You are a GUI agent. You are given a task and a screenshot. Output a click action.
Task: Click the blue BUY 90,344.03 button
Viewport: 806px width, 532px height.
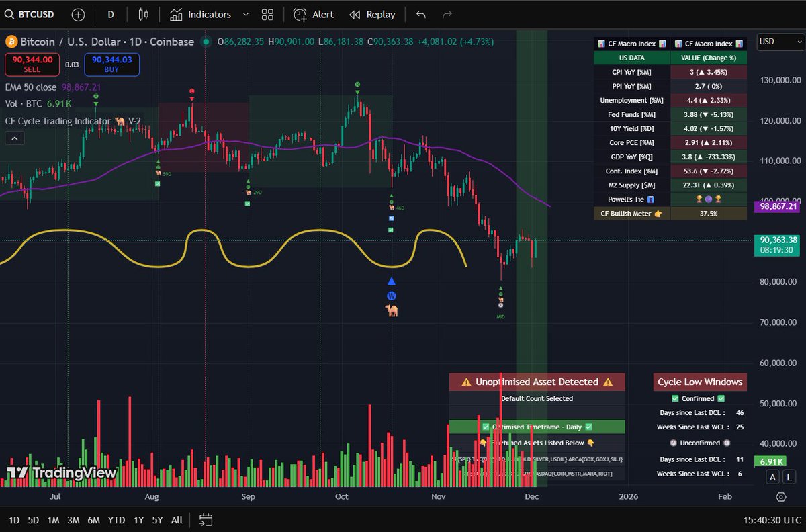click(112, 64)
